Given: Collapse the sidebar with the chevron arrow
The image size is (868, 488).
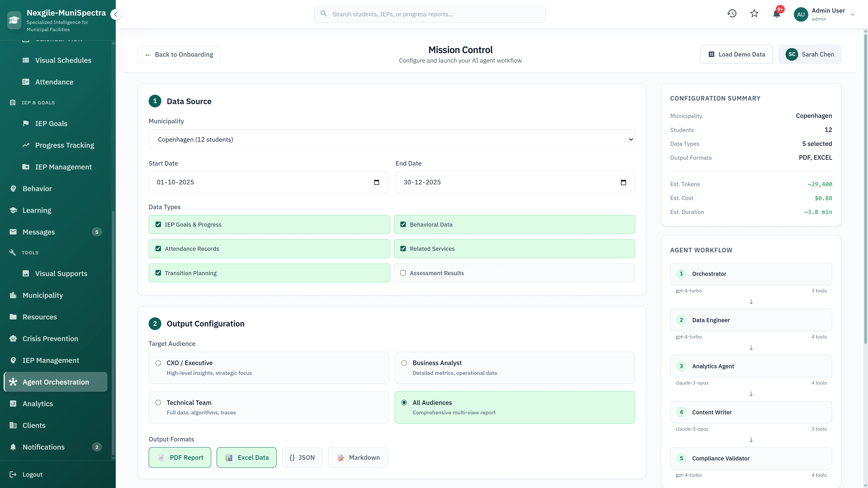Looking at the screenshot, I should 116,14.
